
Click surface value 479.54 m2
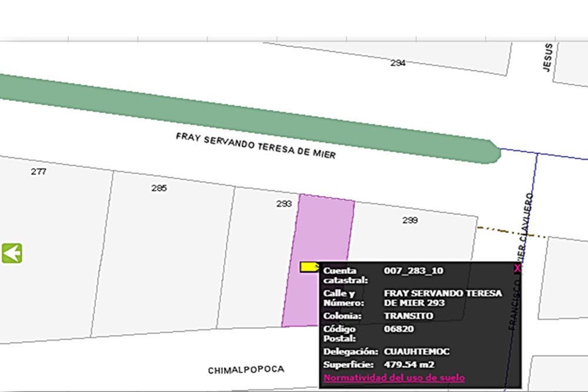point(409,364)
